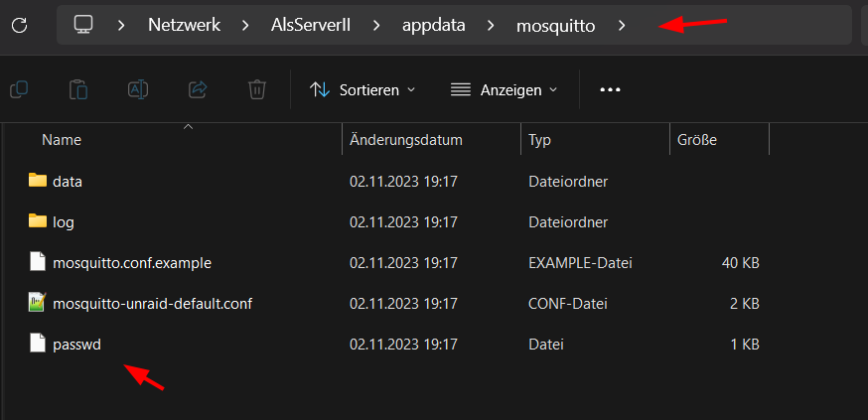This screenshot has width=868, height=420.
Task: Click the share icon in the toolbar
Action: coord(198,89)
